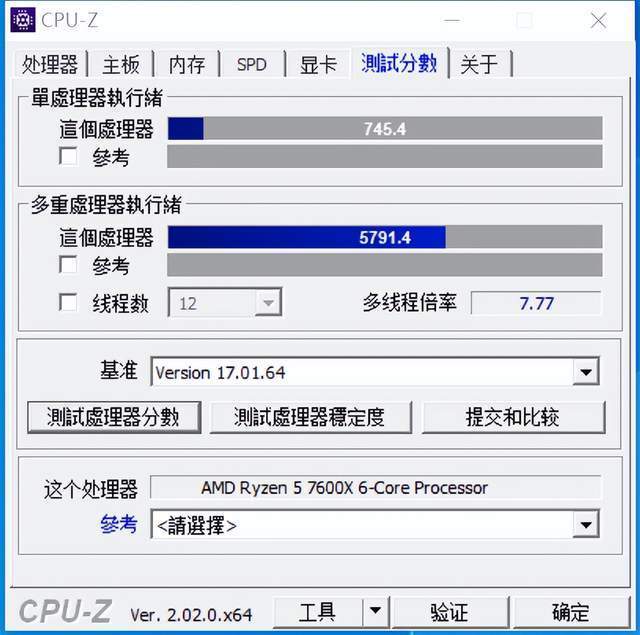The image size is (640, 635).
Task: Toggle the 线程数 checkbox
Action: 68,302
